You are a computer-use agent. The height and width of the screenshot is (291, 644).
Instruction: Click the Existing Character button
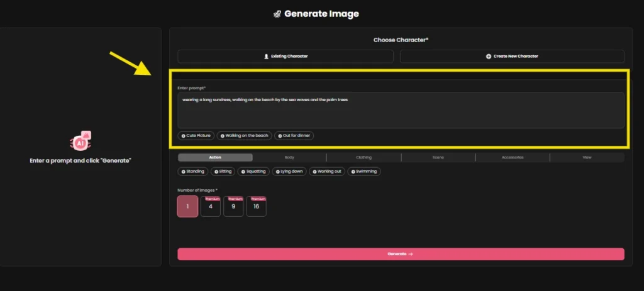pyautogui.click(x=286, y=56)
